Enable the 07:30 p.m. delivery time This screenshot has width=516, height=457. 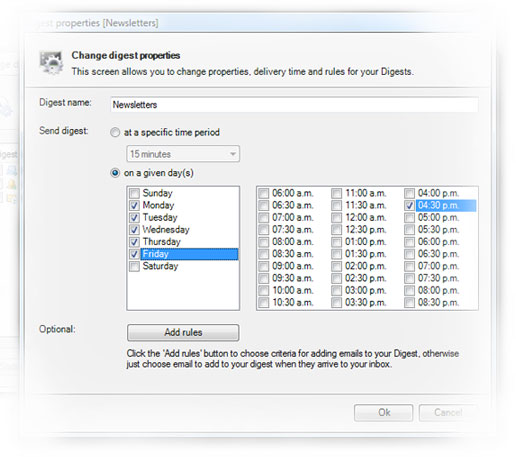click(x=409, y=278)
